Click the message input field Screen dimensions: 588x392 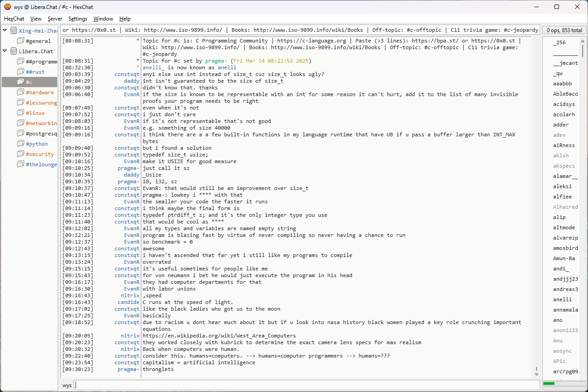(x=306, y=385)
